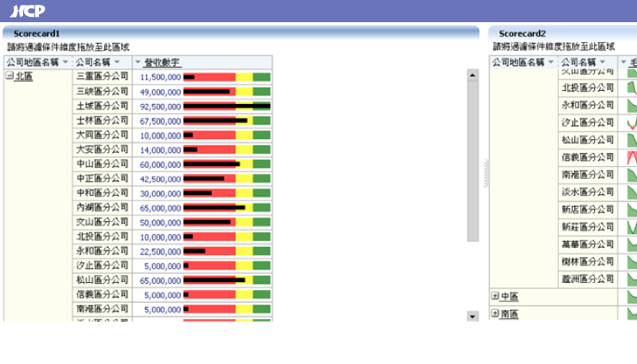Click the 營收數字 column header
This screenshot has width=637, height=364.
point(162,63)
